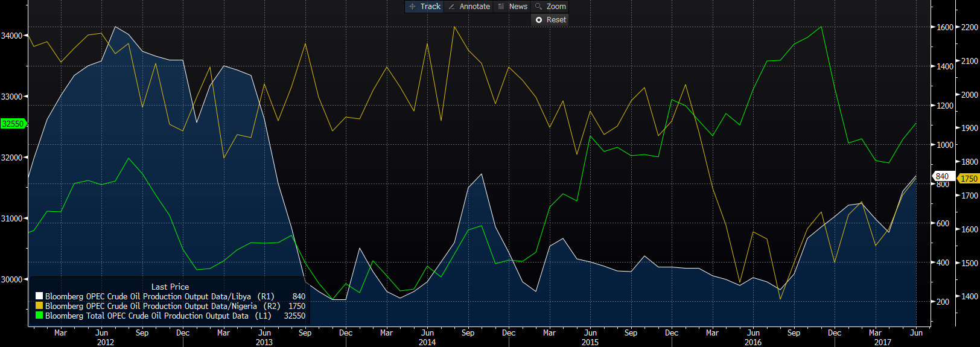This screenshot has width=980, height=347.
Task: Click the green 32550 left axis tag
Action: pos(13,124)
